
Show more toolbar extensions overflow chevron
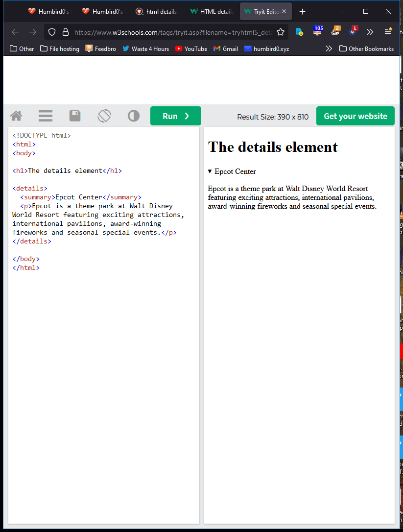click(x=370, y=32)
